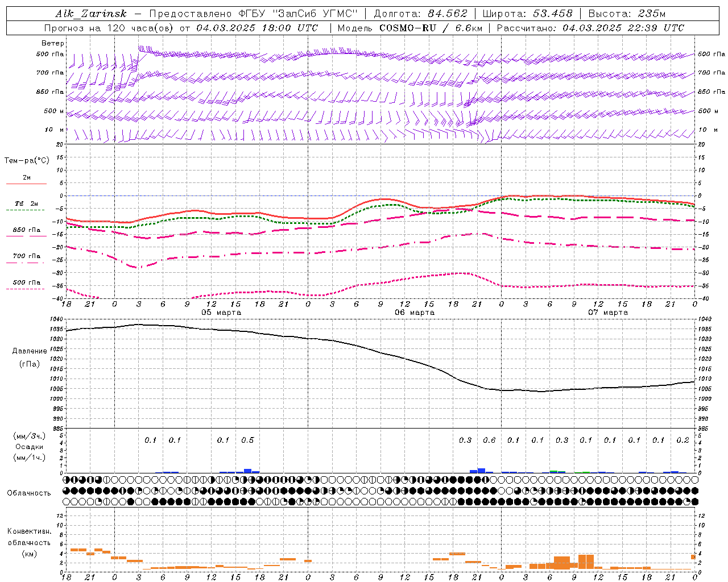
Task: Click the Широта: 53.458 value
Action: click(527, 14)
